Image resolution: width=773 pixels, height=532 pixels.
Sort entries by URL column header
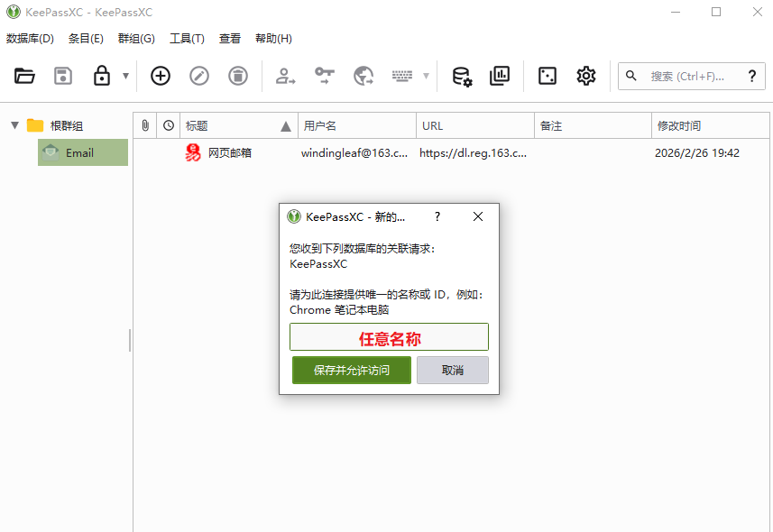tap(475, 125)
